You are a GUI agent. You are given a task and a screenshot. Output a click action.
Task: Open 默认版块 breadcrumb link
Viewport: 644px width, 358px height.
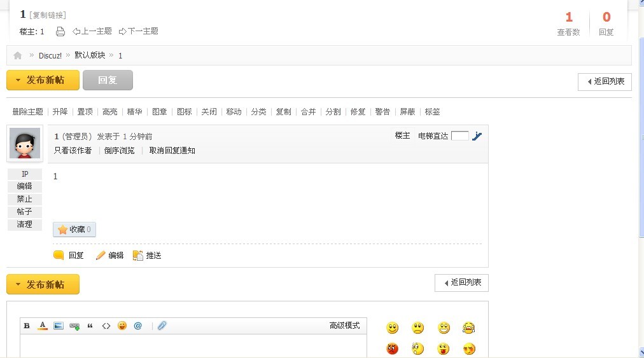[90, 55]
